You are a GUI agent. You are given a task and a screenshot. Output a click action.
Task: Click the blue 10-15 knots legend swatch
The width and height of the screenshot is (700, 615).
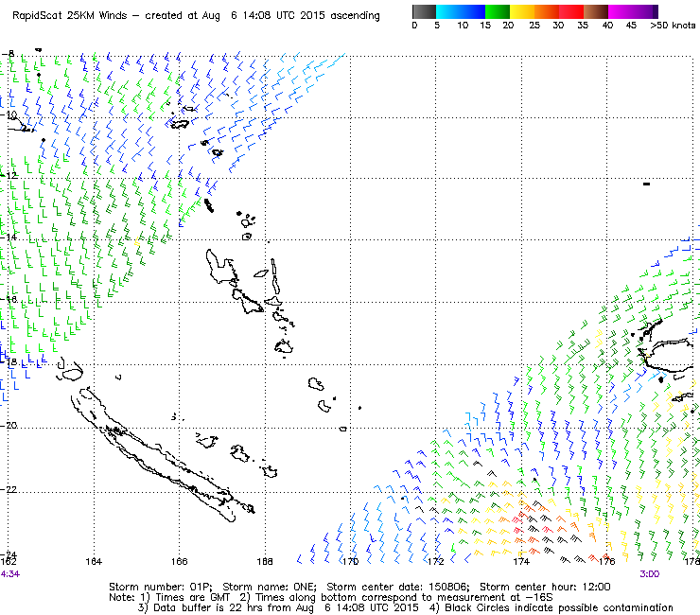[473, 11]
